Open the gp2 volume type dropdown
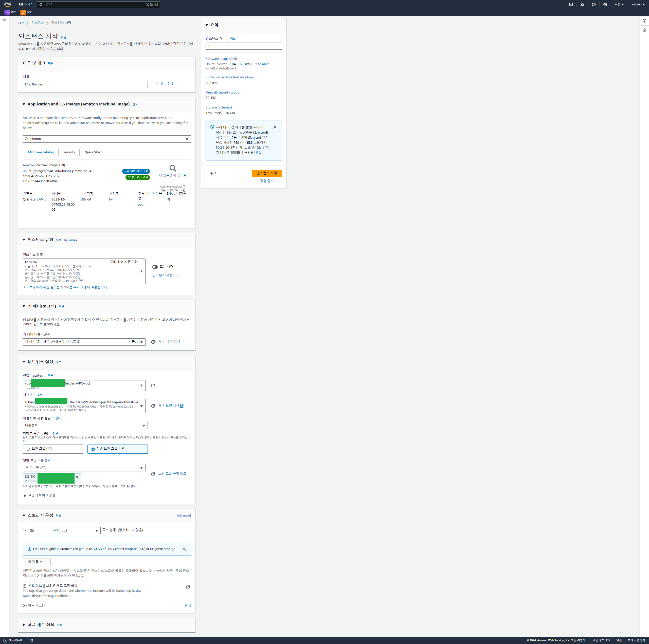 (80, 530)
